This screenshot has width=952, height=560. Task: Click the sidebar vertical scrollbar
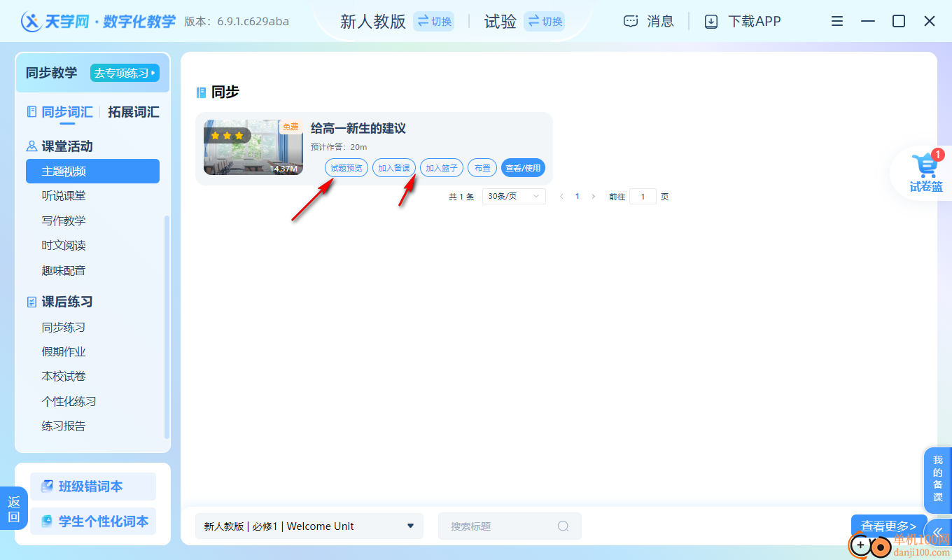167,327
